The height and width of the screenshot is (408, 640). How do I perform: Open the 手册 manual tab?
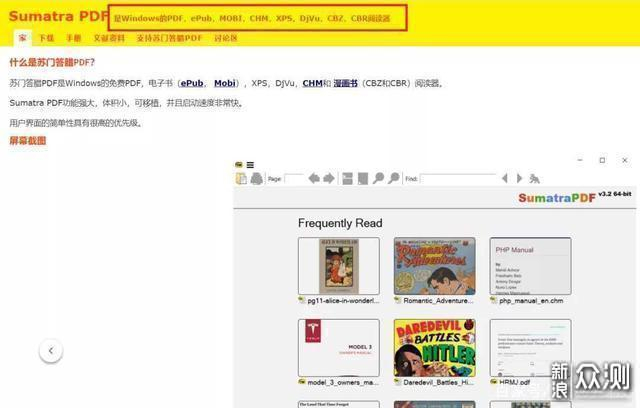click(73, 38)
